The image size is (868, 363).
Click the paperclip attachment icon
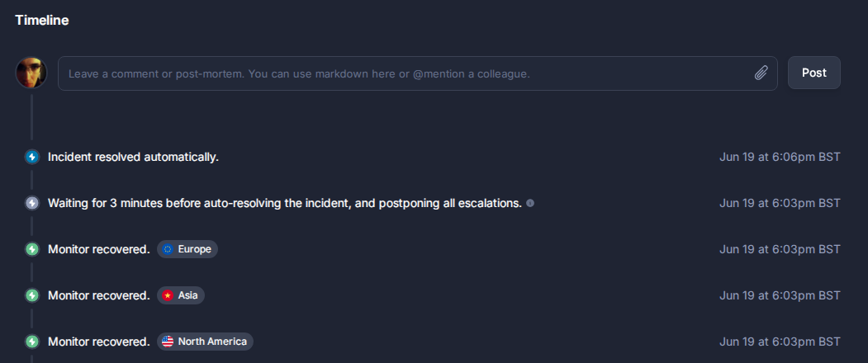tap(761, 73)
